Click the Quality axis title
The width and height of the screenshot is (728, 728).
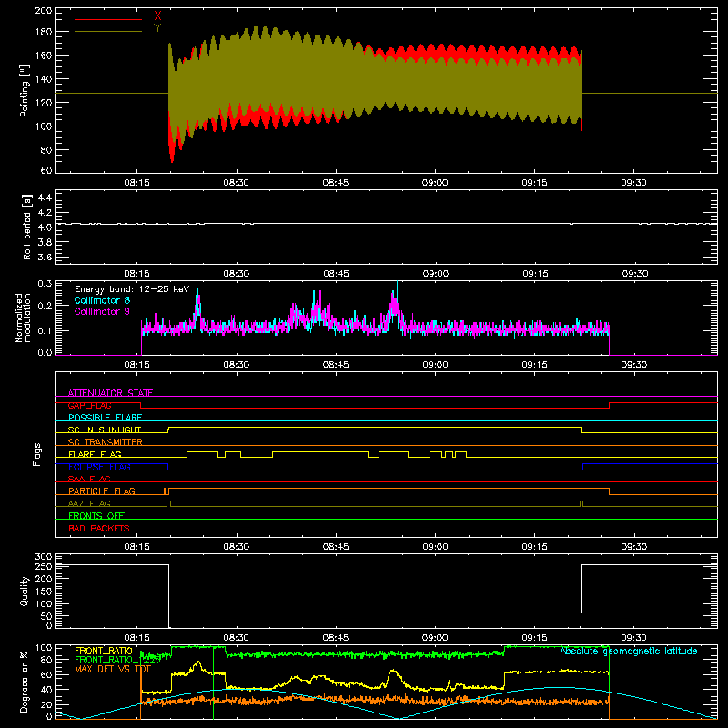point(25,591)
